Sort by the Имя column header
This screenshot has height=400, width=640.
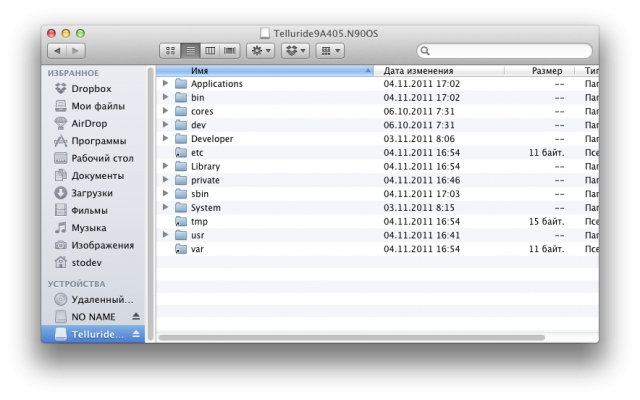(265, 71)
